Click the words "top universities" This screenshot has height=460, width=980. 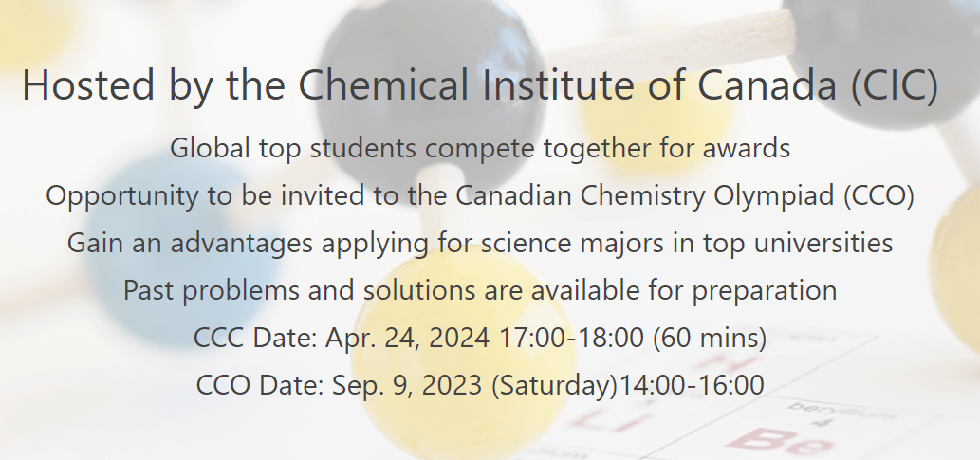(x=797, y=243)
